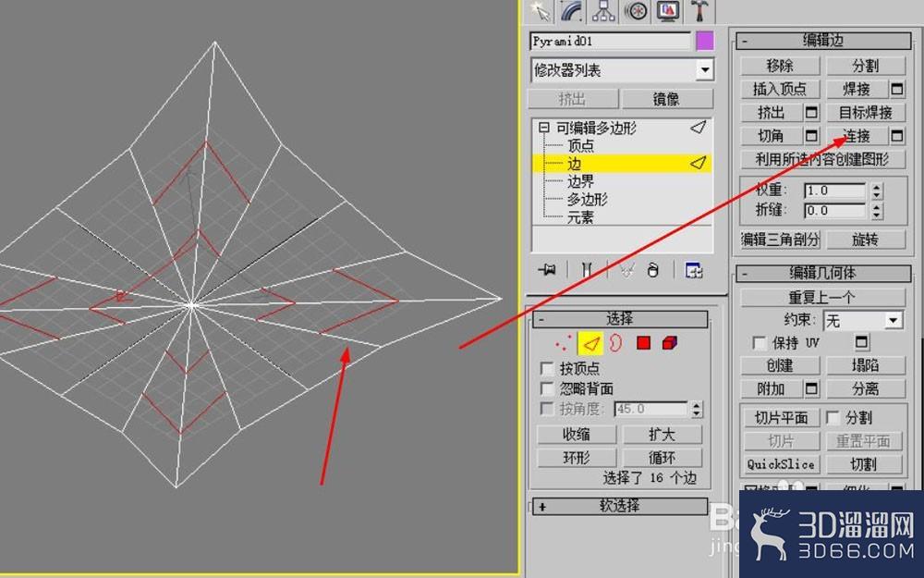
Task: Open the Motion panel tab
Action: 636,11
